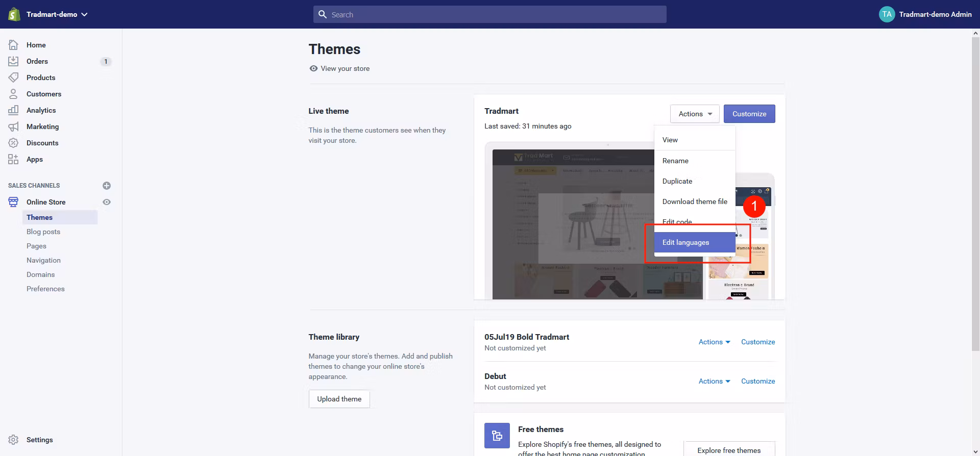
Task: Open Actions dropdown for Debut theme
Action: (714, 381)
